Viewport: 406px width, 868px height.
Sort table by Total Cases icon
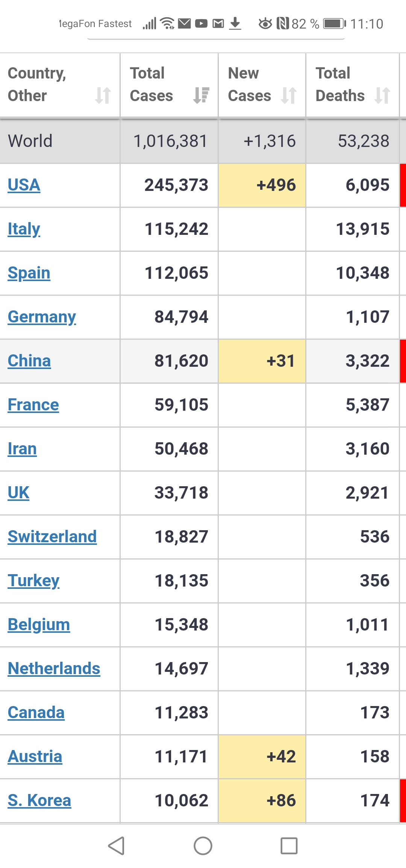(x=201, y=95)
